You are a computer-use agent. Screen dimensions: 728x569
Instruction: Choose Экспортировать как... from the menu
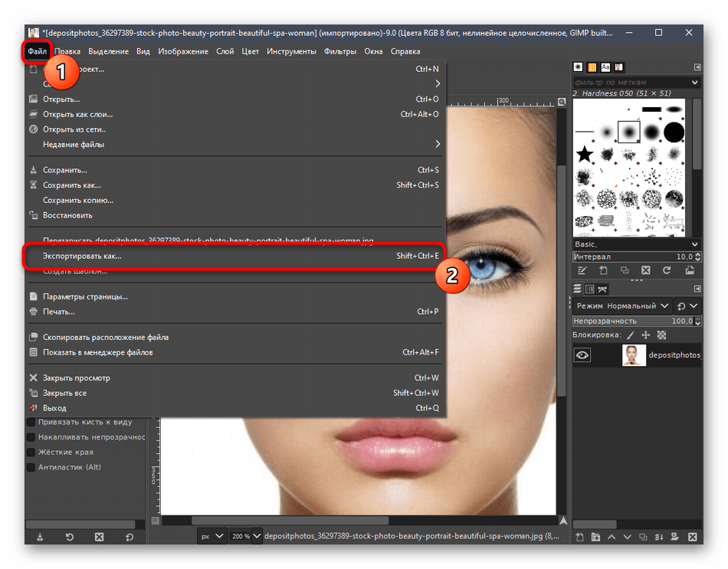pos(82,257)
